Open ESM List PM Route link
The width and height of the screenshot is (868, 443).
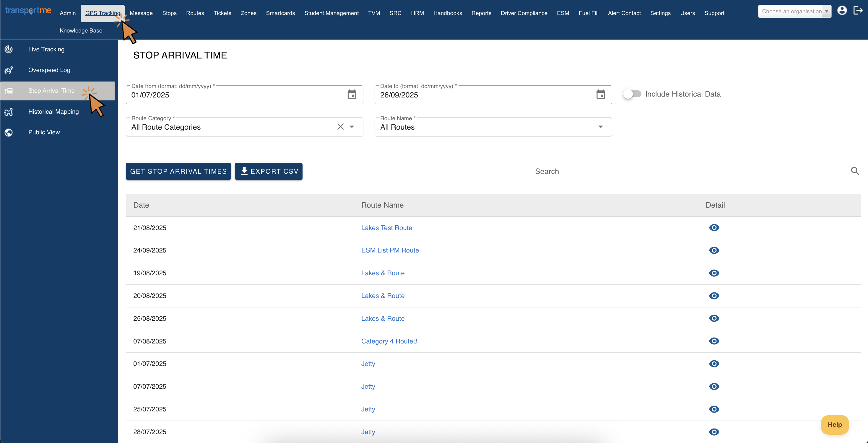(x=390, y=250)
